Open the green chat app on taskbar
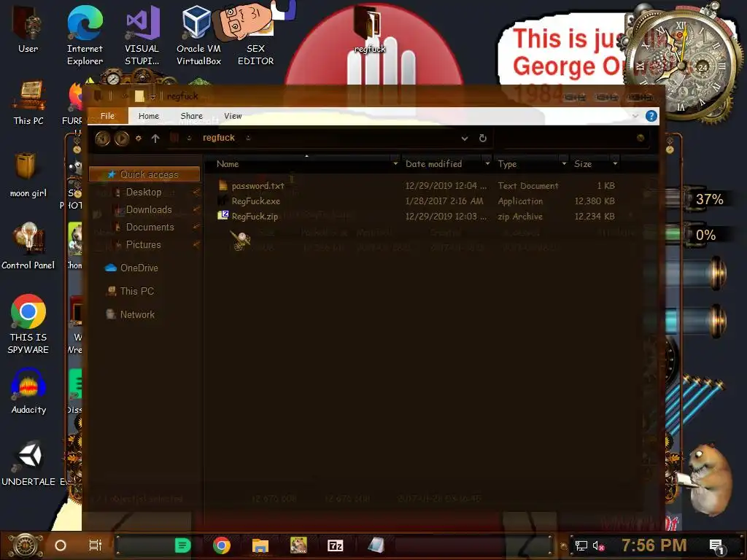This screenshot has height=560, width=747. click(x=182, y=545)
